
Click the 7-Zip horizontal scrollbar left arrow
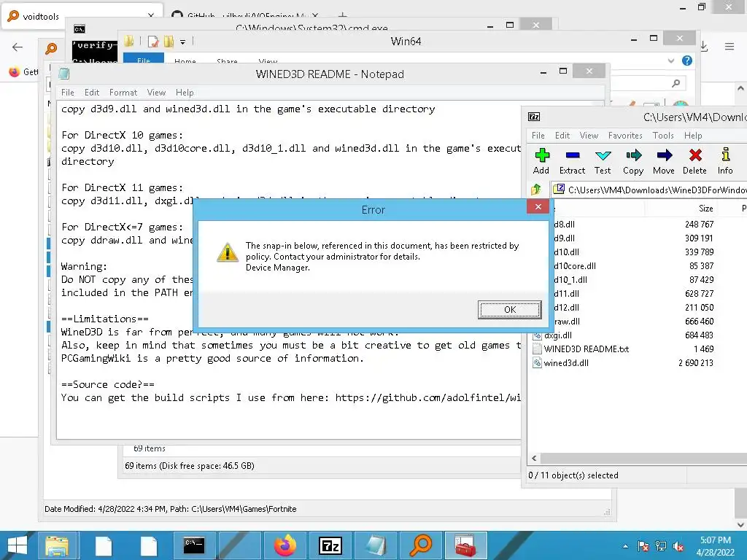[534, 458]
